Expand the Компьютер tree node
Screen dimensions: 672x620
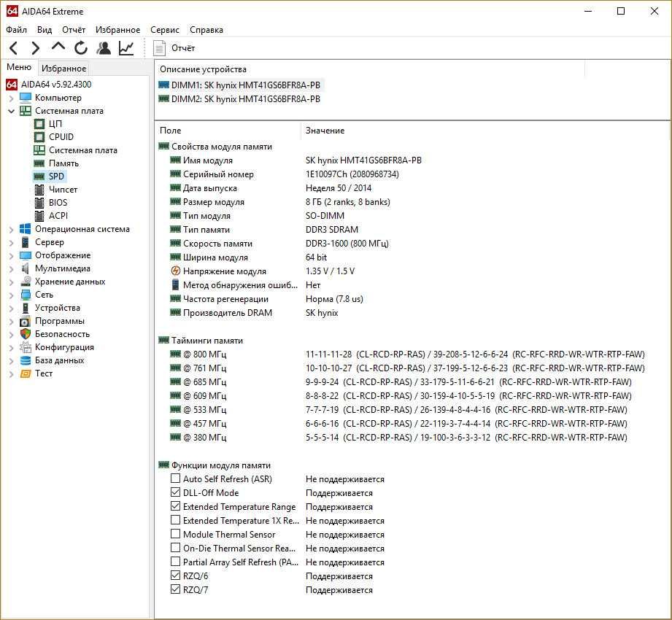pos(12,98)
